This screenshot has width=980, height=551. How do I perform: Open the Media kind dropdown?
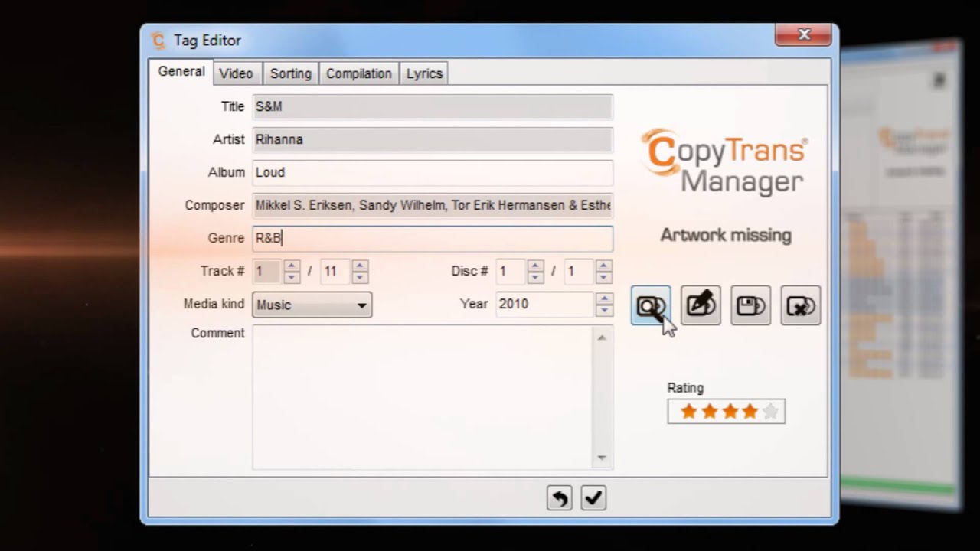click(x=312, y=305)
